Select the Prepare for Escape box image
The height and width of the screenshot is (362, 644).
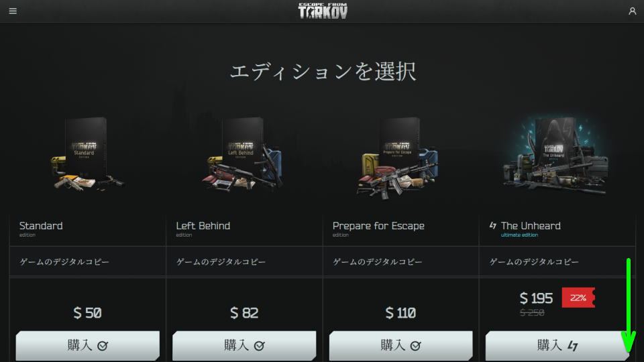click(398, 157)
